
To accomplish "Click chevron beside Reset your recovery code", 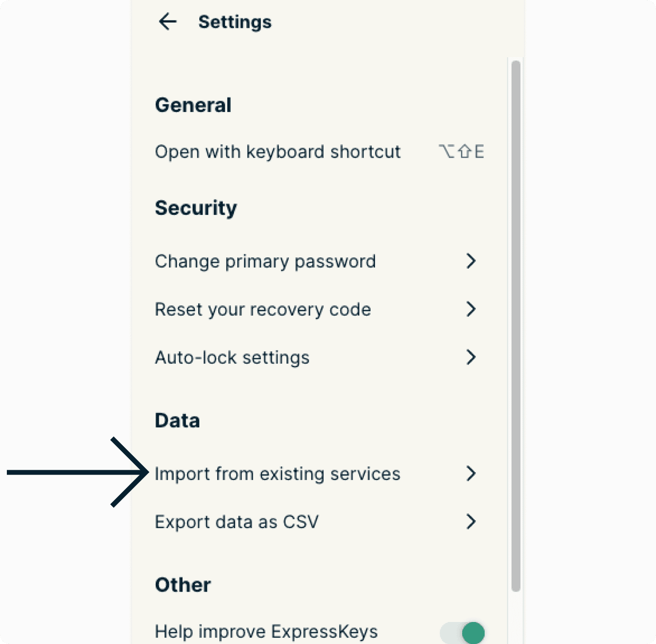I will point(471,309).
